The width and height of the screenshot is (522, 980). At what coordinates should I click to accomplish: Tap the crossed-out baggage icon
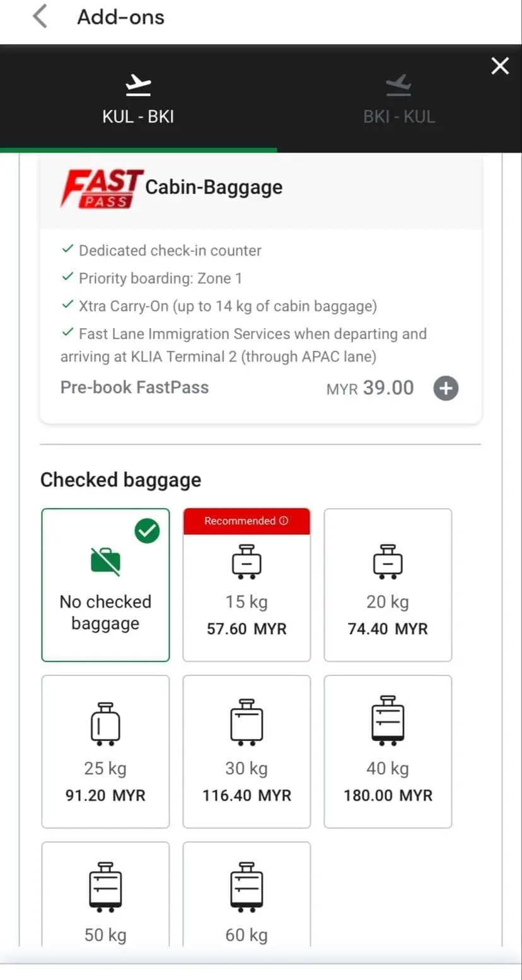click(x=105, y=560)
